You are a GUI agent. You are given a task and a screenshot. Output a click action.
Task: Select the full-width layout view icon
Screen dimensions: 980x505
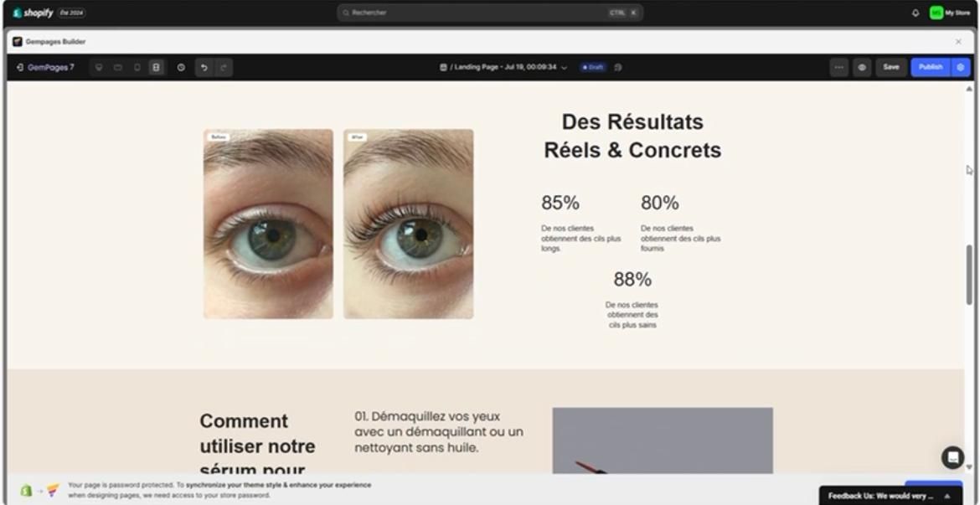157,68
